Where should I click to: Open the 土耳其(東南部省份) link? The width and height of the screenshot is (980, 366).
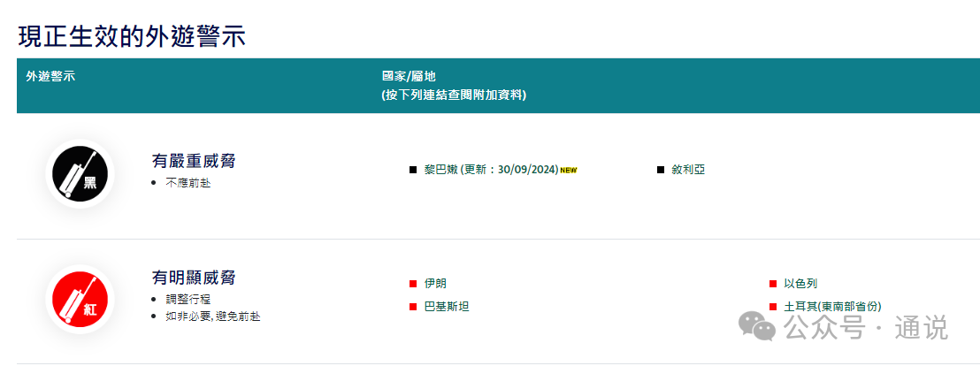(832, 307)
